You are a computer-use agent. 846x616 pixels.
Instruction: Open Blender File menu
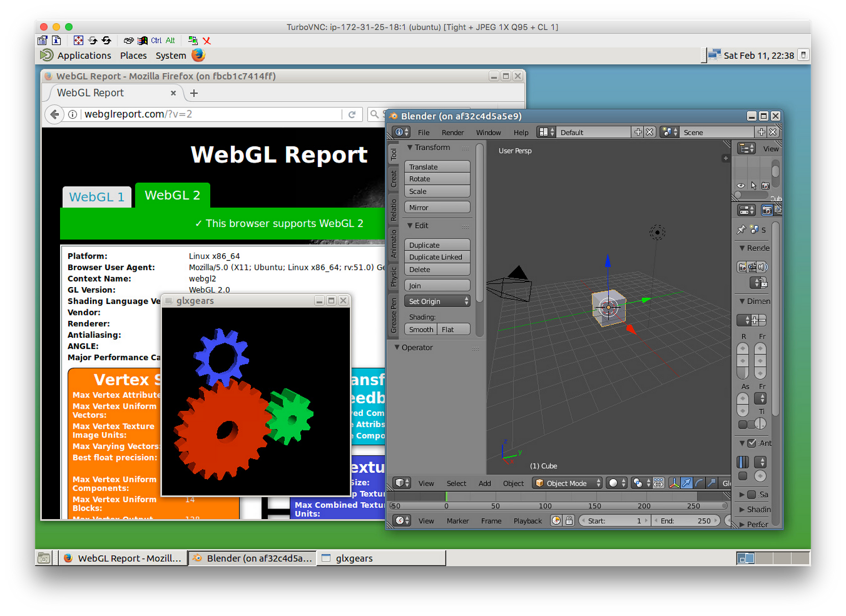click(423, 132)
